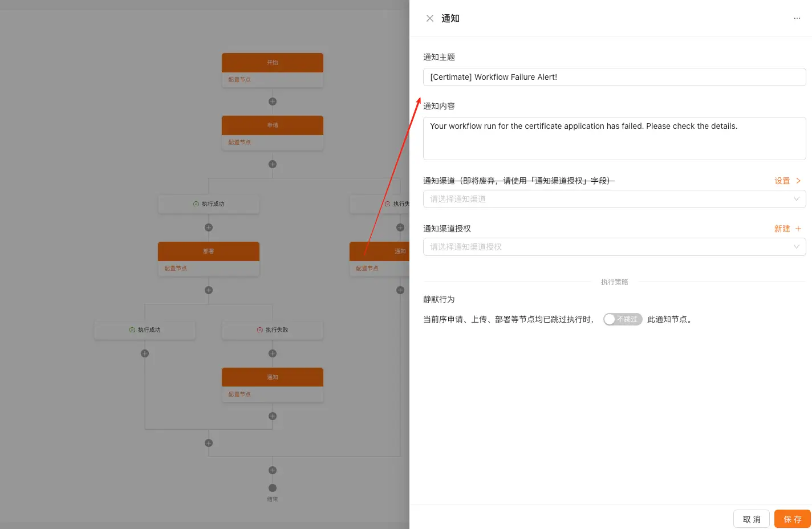Click the plus icon below the 开始 node
This screenshot has width=812, height=529.
pyautogui.click(x=273, y=101)
